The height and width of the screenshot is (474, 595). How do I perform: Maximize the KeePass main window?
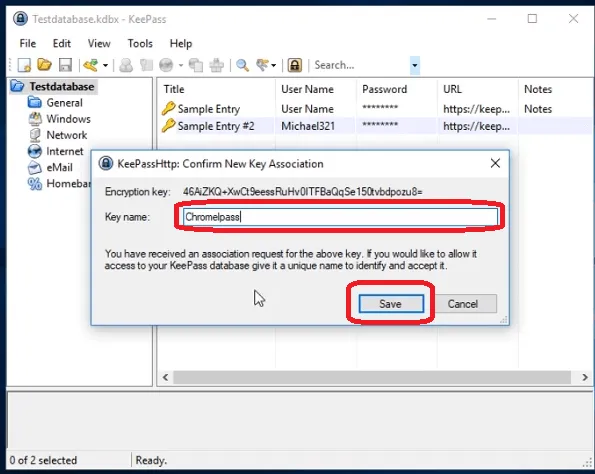pyautogui.click(x=532, y=19)
